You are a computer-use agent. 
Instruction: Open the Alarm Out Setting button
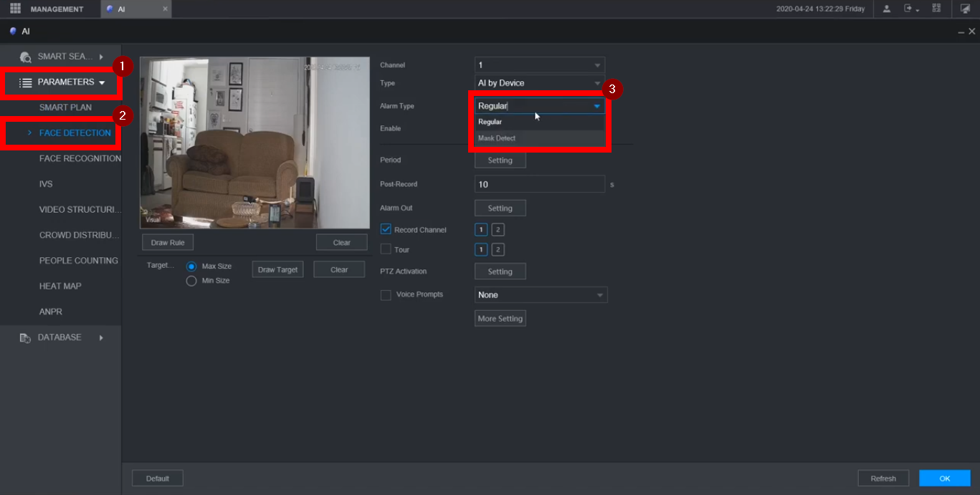(500, 208)
